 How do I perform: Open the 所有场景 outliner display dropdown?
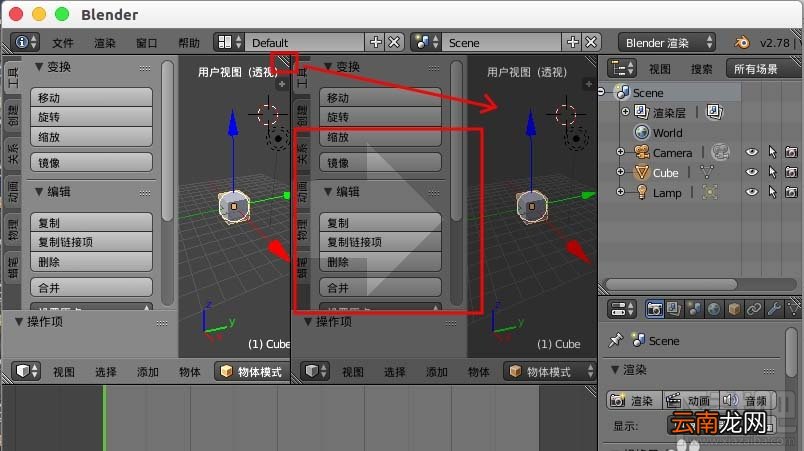coord(764,69)
